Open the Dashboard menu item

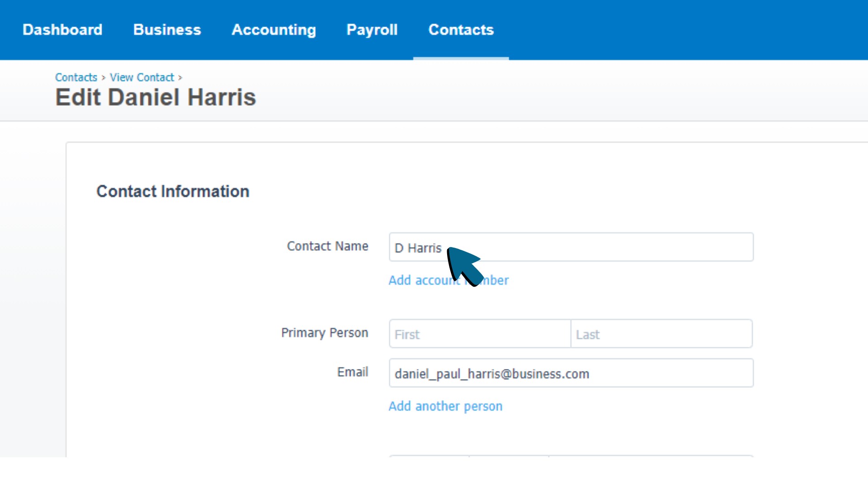[62, 30]
